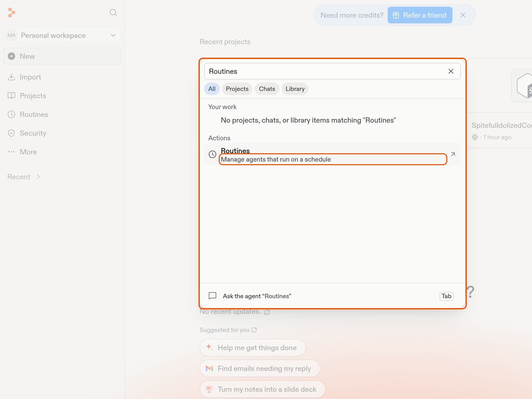
Task: Refresh Suggested for you icon
Action: tap(254, 330)
